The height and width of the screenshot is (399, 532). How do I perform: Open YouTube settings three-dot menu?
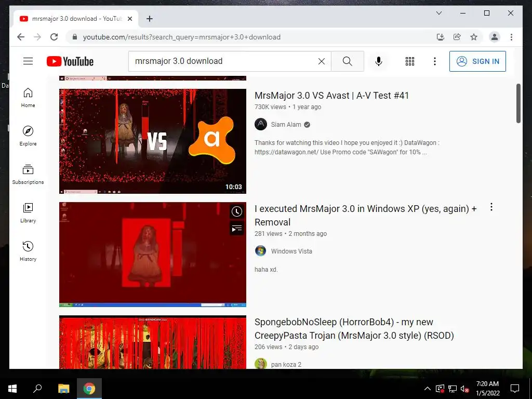click(435, 61)
